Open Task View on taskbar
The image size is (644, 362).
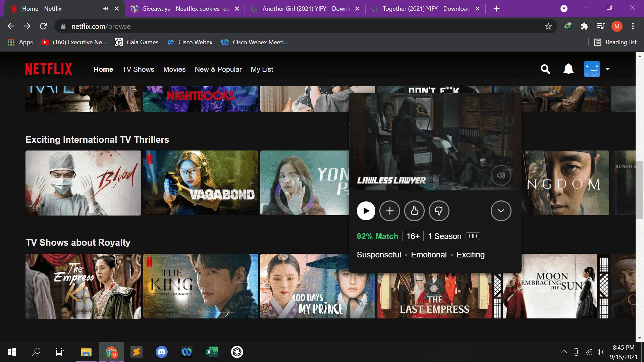pos(60,352)
